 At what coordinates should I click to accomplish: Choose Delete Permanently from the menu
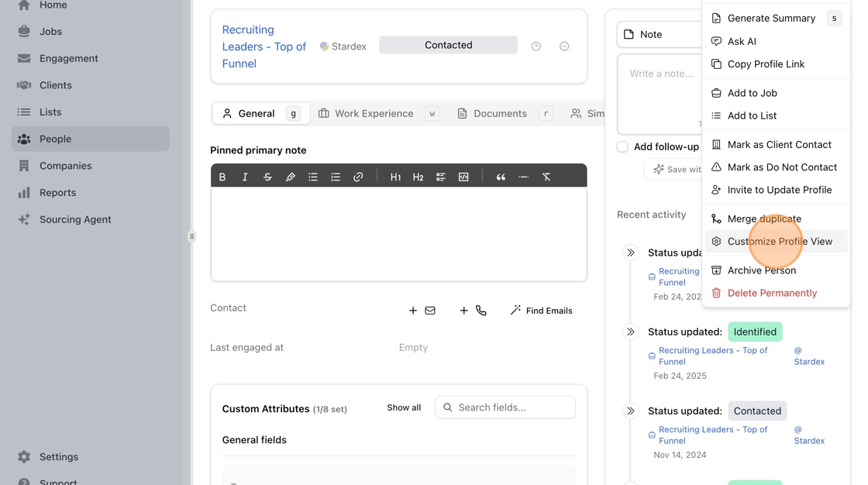(x=771, y=293)
